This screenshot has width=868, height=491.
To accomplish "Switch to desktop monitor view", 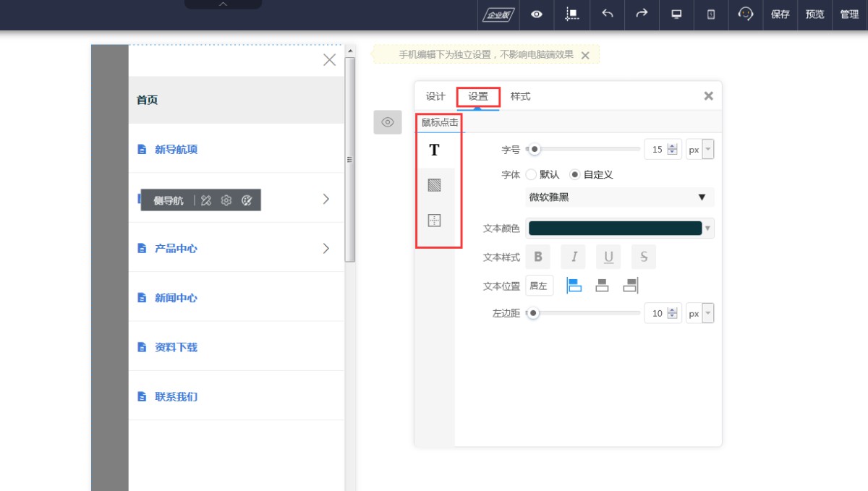I will tap(676, 14).
